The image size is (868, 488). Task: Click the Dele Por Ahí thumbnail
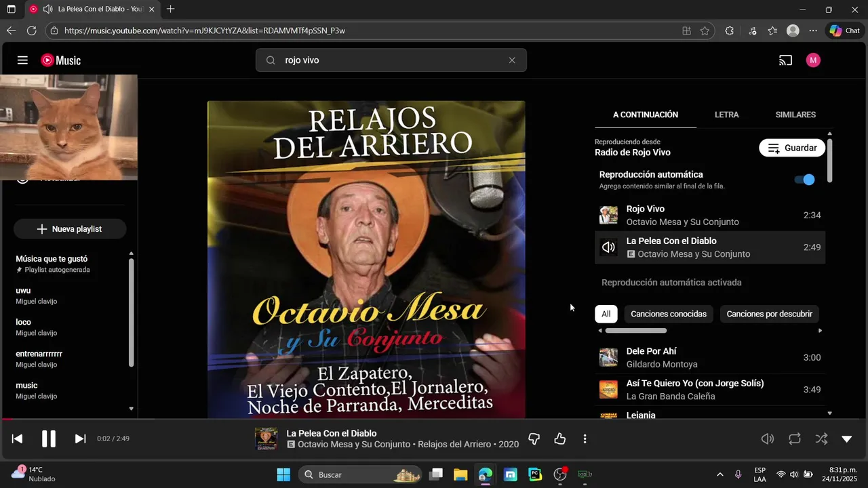coord(608,358)
